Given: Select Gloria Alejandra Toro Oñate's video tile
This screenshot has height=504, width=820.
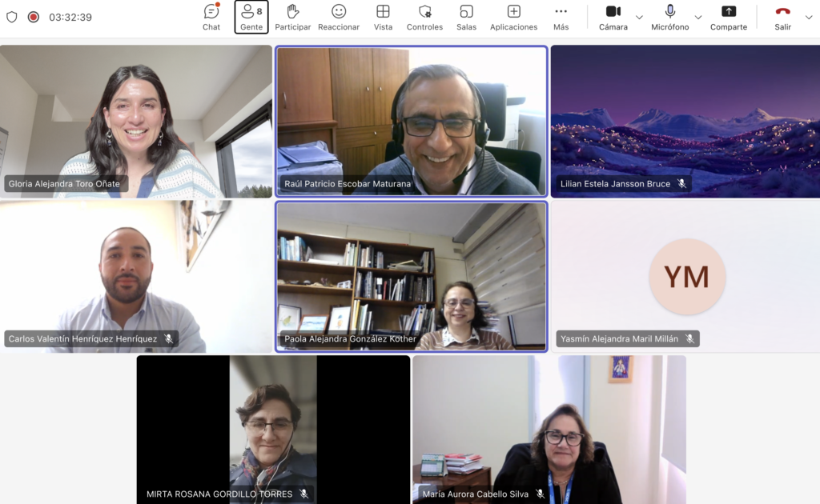Looking at the screenshot, I should tap(136, 121).
